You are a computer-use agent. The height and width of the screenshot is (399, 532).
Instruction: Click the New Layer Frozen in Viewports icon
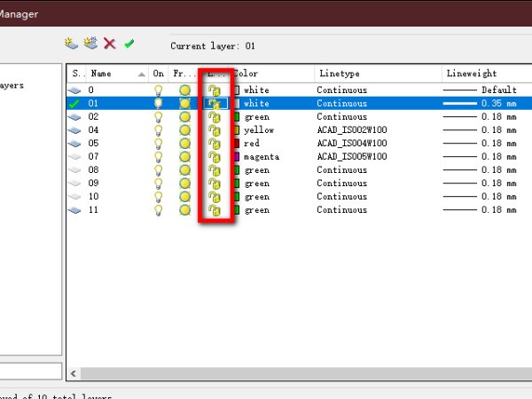point(90,43)
